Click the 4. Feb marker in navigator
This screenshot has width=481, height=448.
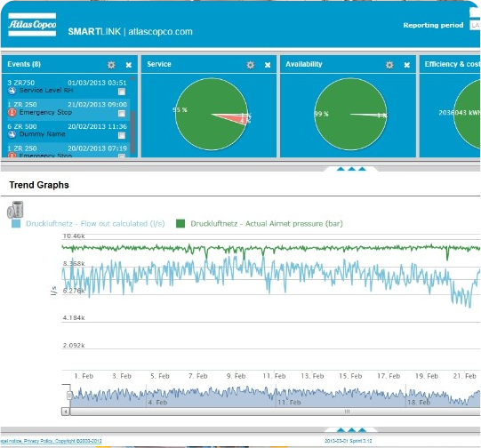157,402
